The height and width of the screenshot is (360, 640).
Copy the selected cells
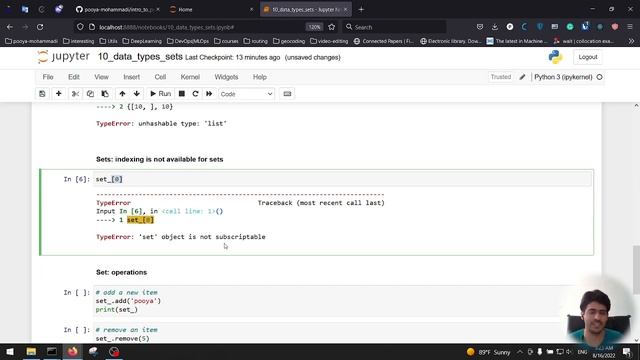pyautogui.click(x=90, y=94)
